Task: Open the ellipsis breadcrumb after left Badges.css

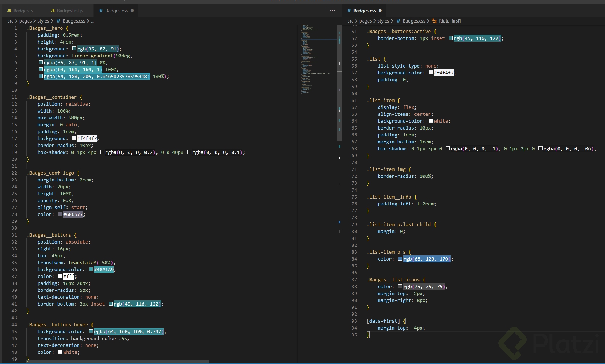Action: click(93, 21)
